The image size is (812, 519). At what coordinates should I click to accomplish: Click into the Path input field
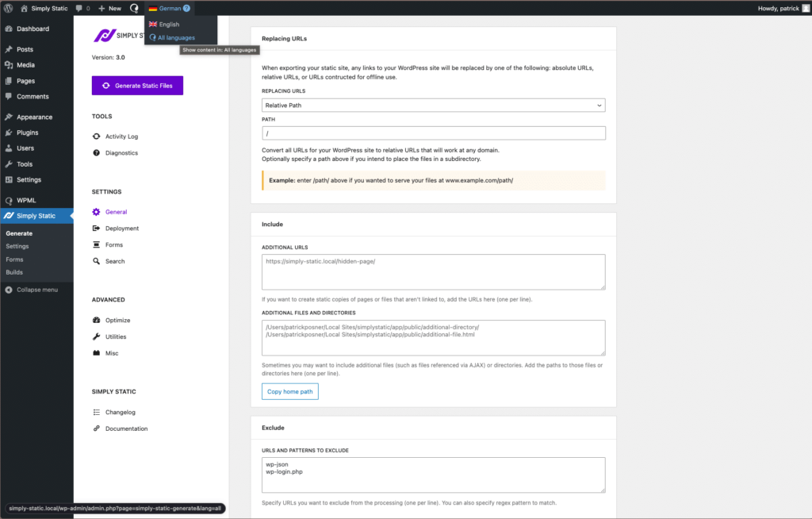point(434,133)
